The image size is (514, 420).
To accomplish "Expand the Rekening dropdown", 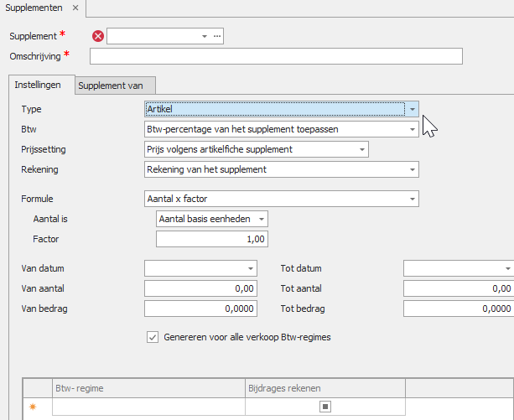I will tap(413, 169).
